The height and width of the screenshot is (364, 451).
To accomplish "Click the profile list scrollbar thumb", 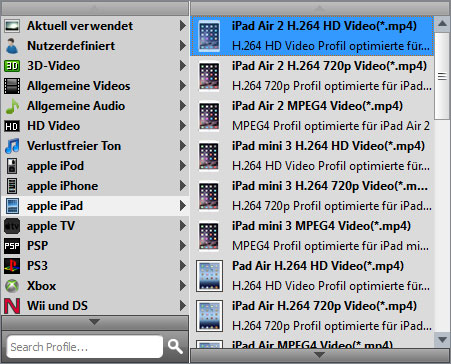I will [442, 76].
